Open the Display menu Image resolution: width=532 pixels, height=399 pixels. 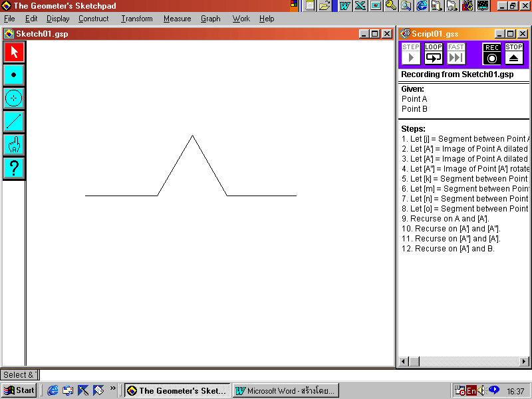(x=58, y=19)
